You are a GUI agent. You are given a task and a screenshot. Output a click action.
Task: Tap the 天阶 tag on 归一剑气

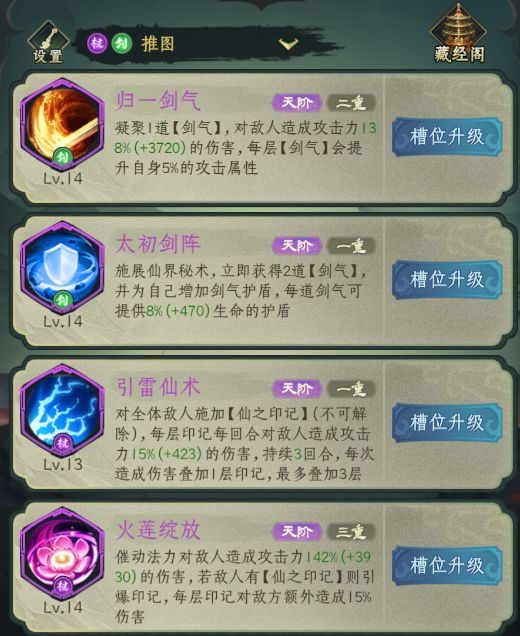(x=297, y=103)
